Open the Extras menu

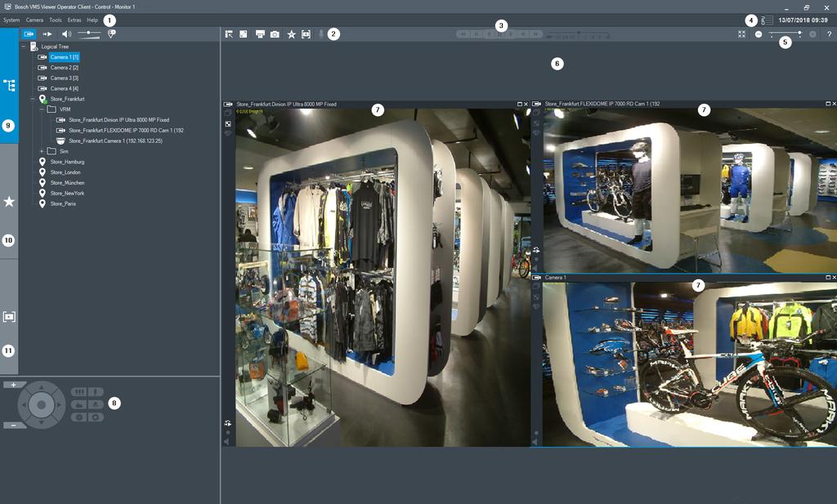(74, 20)
